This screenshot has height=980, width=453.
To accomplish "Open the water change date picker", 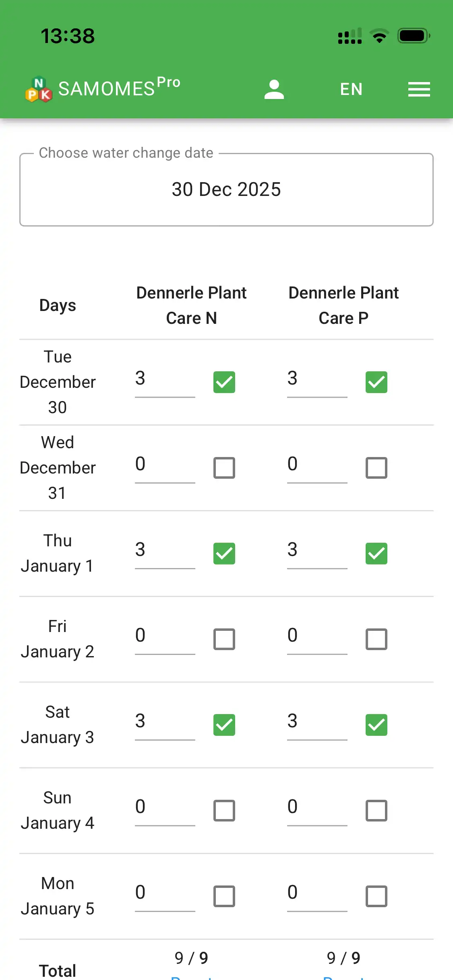I will (x=226, y=189).
